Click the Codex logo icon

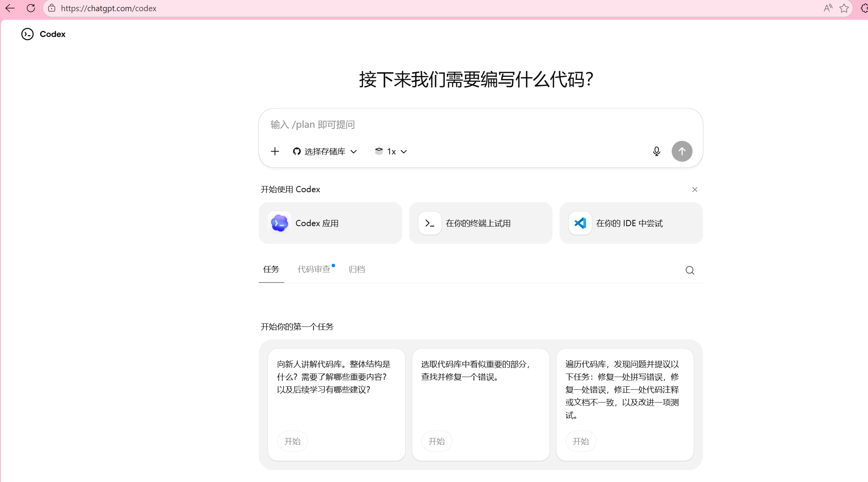(27, 34)
